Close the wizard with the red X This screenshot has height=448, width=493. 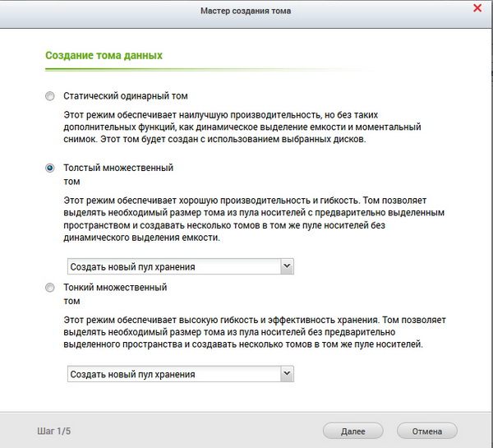click(477, 9)
